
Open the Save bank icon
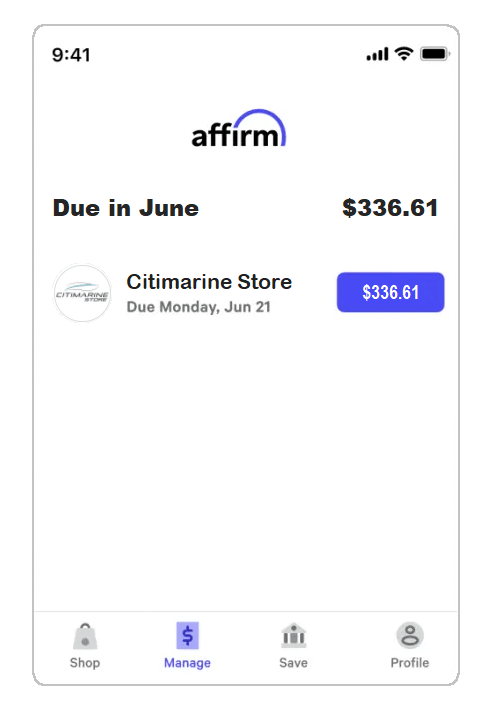293,636
